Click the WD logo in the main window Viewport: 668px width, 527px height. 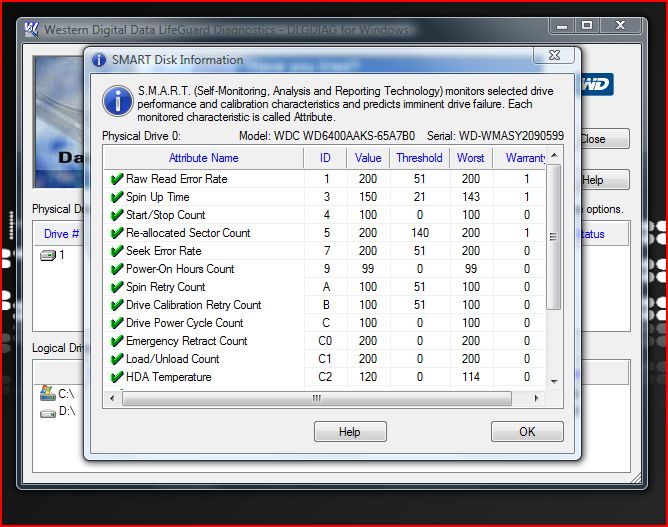[x=597, y=84]
